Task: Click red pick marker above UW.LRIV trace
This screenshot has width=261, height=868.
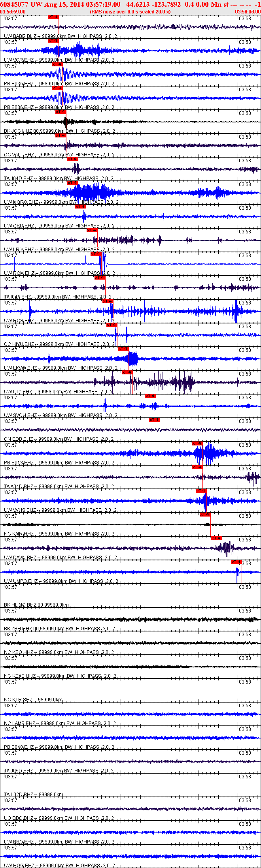Action: [x=92, y=230]
